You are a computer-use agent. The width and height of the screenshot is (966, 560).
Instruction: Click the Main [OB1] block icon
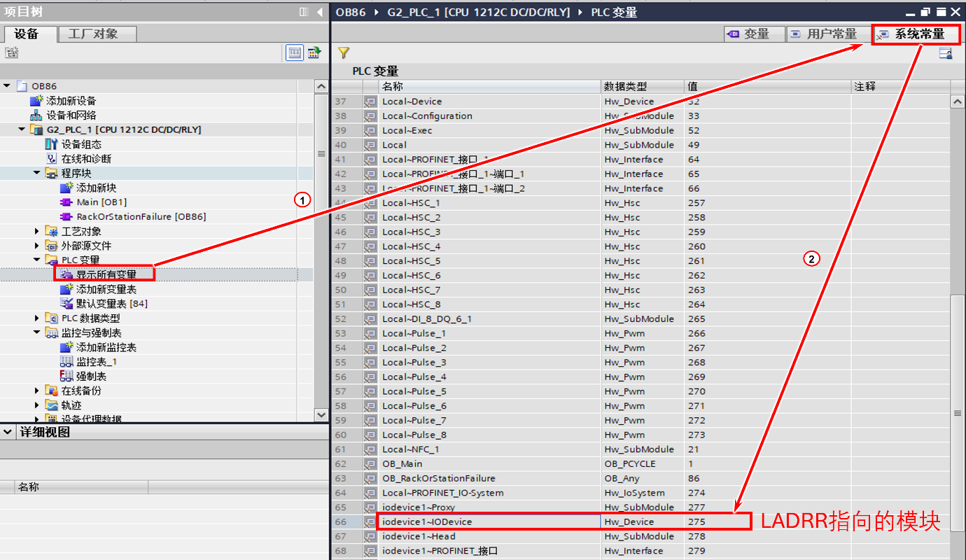tap(66, 202)
